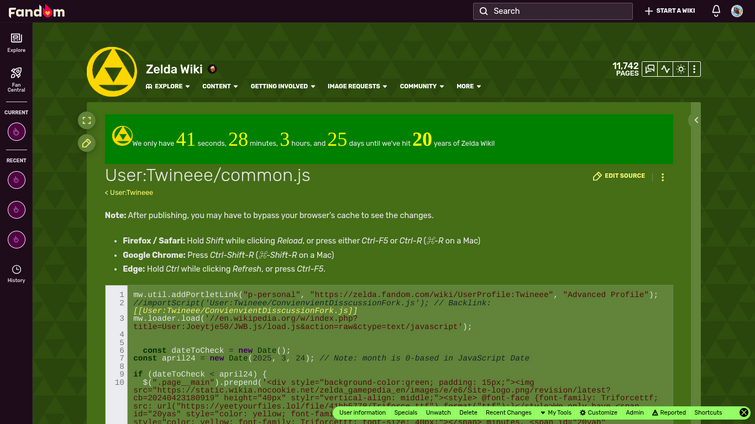The width and height of the screenshot is (755, 424).
Task: Click the 'Google Chrome:' note text
Action: (154, 255)
